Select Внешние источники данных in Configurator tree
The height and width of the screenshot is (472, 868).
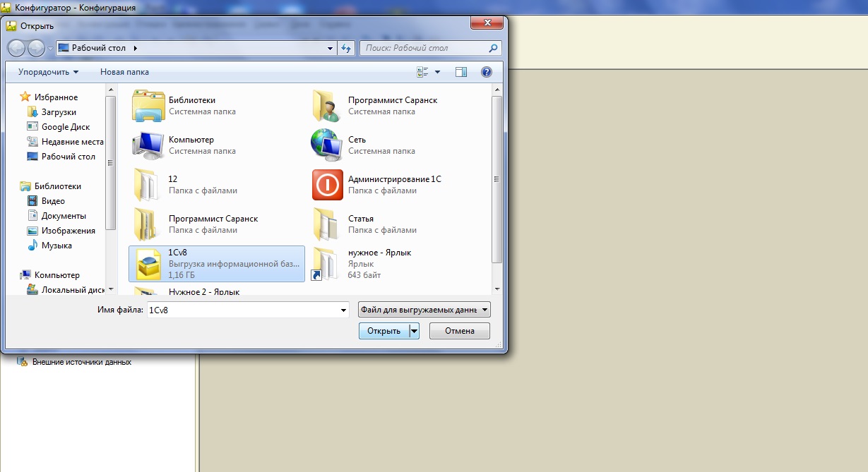coord(81,362)
